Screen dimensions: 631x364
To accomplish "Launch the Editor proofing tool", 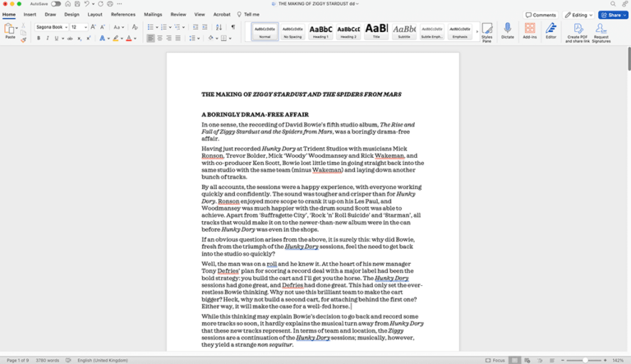I will (550, 31).
